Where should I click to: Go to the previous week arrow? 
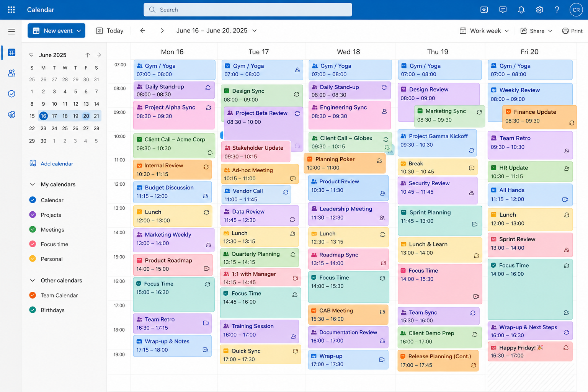[142, 31]
